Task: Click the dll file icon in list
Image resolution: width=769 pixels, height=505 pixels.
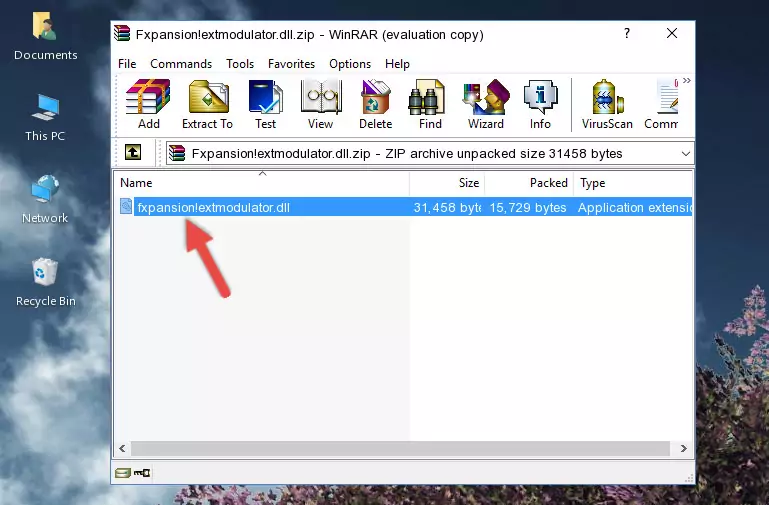Action: pos(126,206)
